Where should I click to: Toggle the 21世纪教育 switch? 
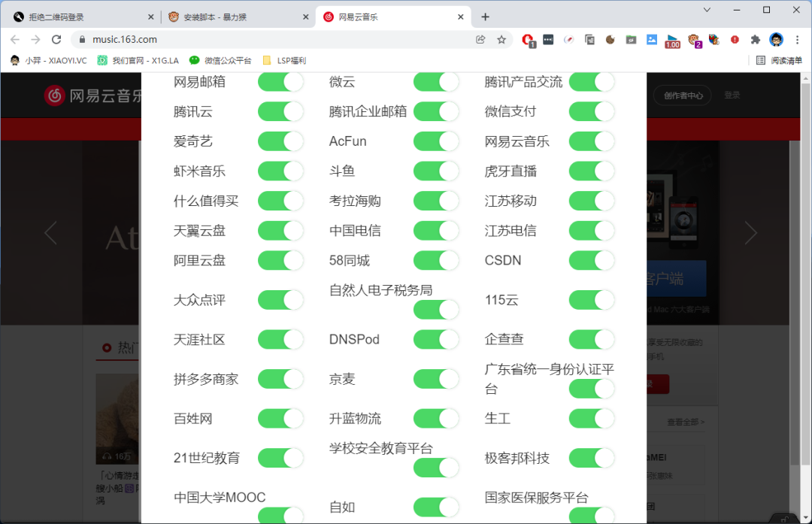280,458
